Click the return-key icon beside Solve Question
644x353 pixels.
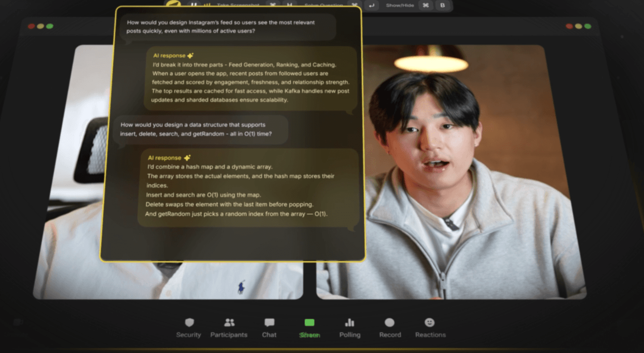[372, 5]
